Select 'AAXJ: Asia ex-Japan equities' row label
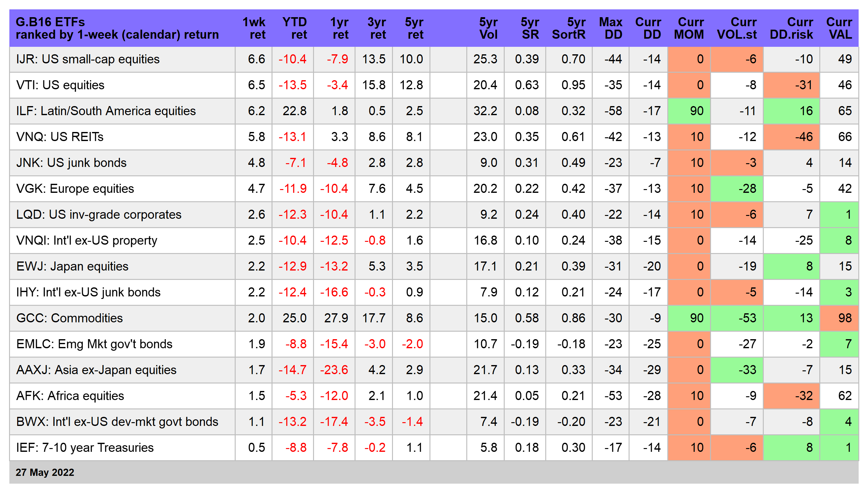The height and width of the screenshot is (493, 868). (x=96, y=370)
